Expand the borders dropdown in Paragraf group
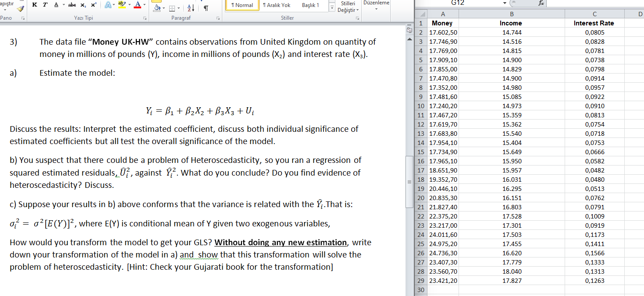This screenshot has height=296, width=644. point(178,8)
